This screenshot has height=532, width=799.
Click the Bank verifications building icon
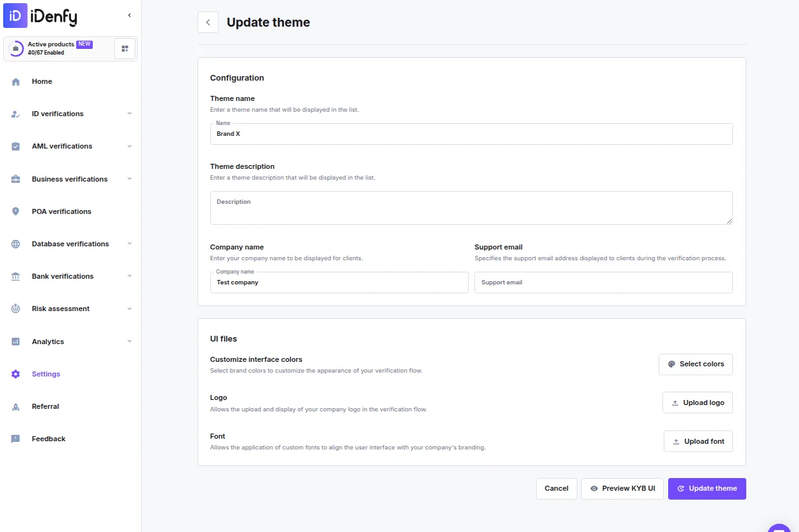pos(16,277)
